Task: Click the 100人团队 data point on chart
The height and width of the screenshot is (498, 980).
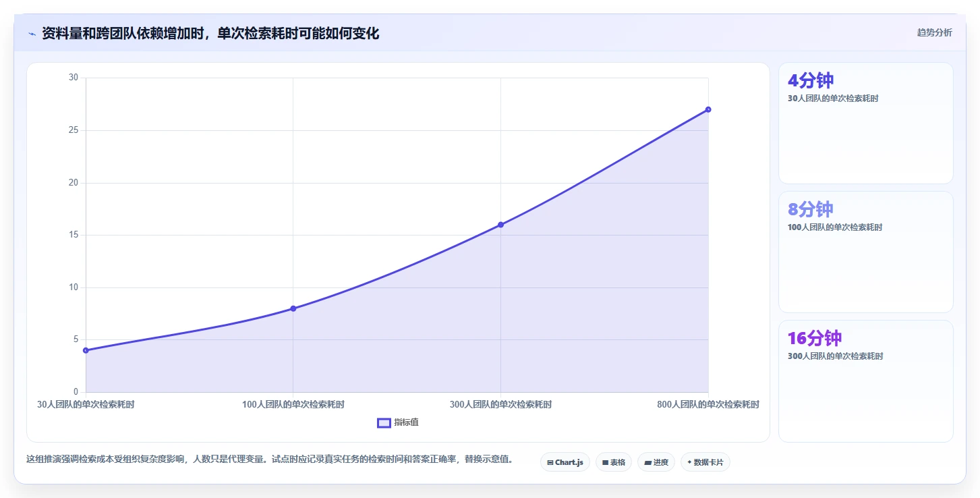Action: 293,308
